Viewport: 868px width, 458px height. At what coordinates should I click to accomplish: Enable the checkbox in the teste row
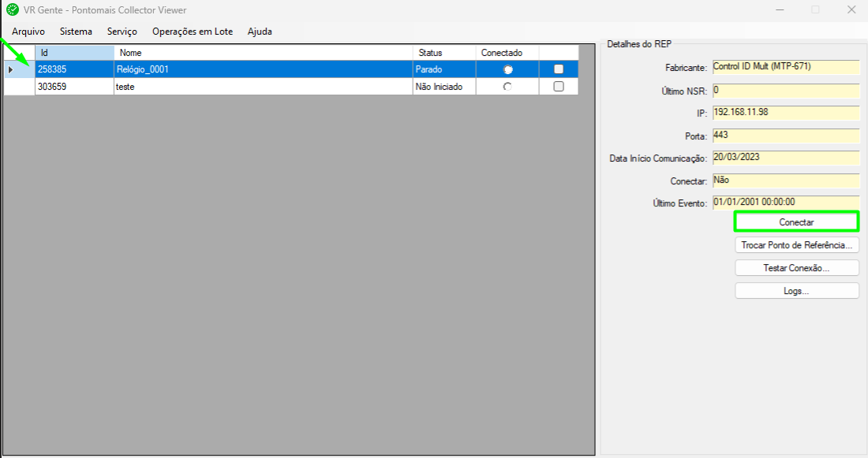click(559, 87)
